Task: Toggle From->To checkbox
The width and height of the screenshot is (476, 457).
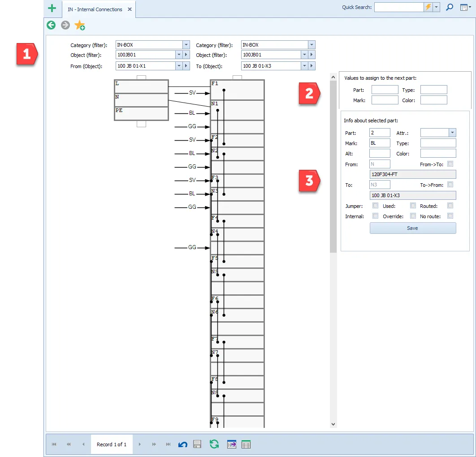Action: click(x=450, y=164)
